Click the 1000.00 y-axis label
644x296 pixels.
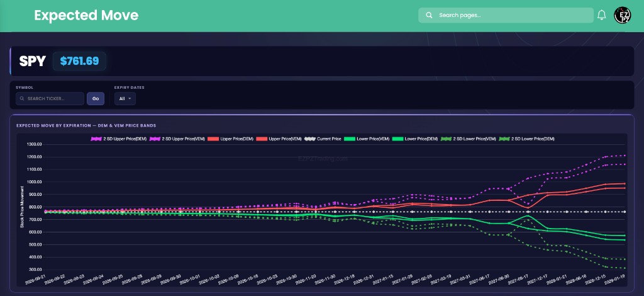pos(34,182)
